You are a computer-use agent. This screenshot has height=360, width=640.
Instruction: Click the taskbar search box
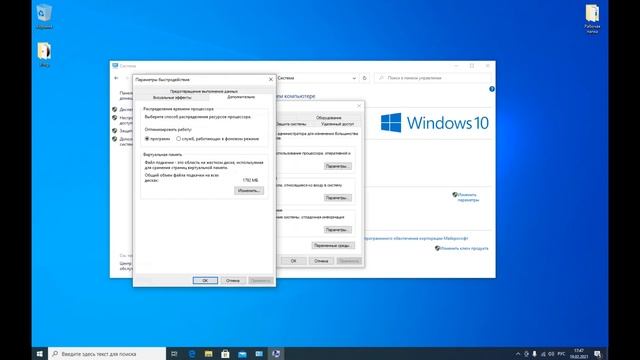coord(107,354)
